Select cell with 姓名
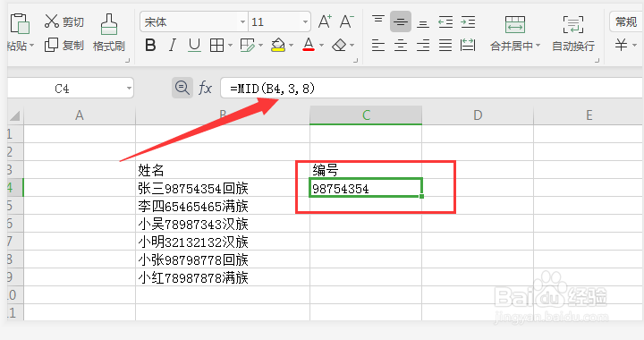Viewport: 644px width, 340px height. (x=223, y=170)
